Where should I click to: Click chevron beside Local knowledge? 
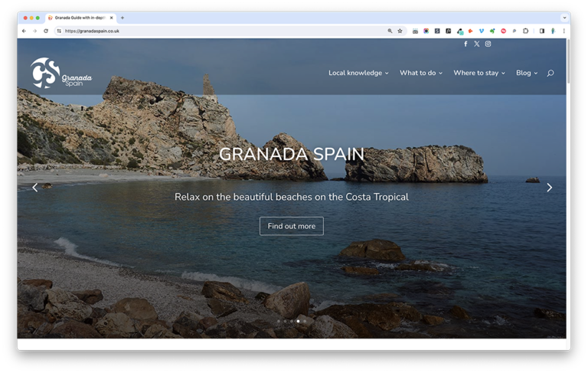pos(387,74)
